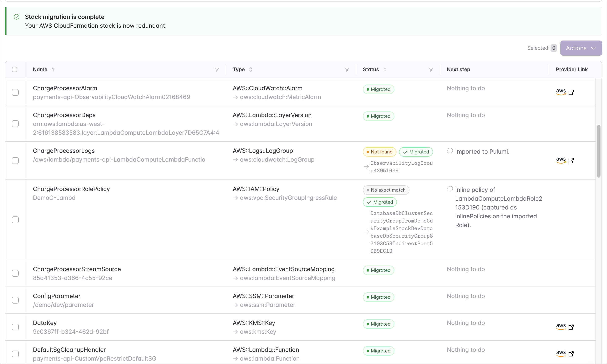The image size is (607, 364).
Task: Click the ChargeProcessorDeps resource name
Action: coord(64,115)
